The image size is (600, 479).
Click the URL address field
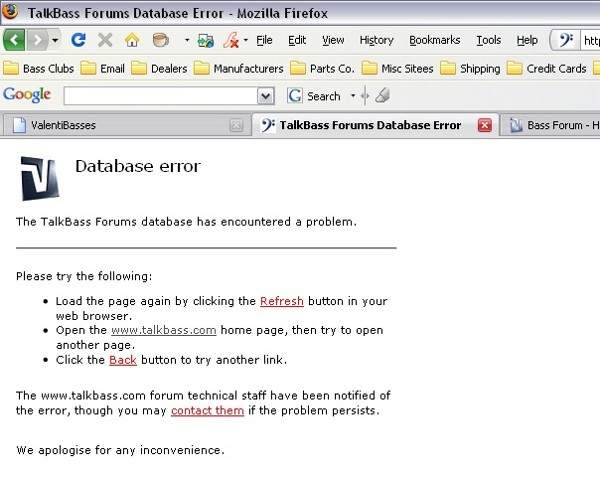[x=590, y=40]
